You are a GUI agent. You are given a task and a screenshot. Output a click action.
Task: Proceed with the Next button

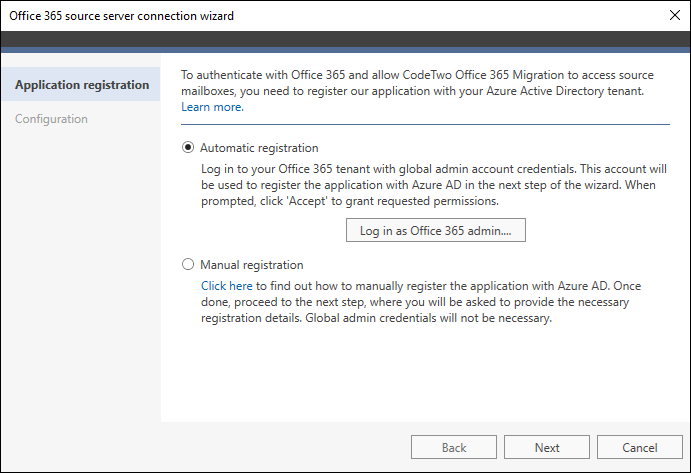coord(547,447)
